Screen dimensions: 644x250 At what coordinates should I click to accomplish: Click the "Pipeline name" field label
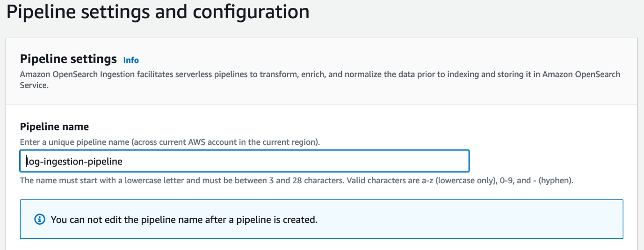(54, 127)
